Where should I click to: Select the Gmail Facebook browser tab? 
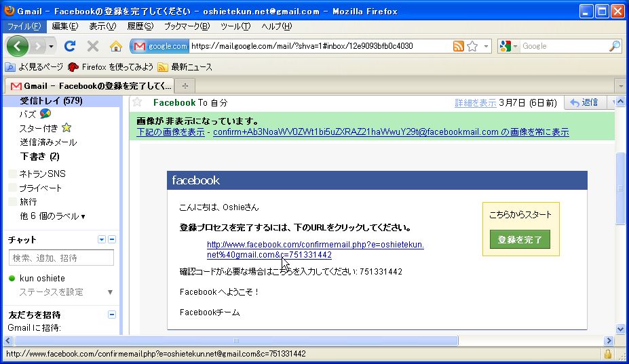91,86
